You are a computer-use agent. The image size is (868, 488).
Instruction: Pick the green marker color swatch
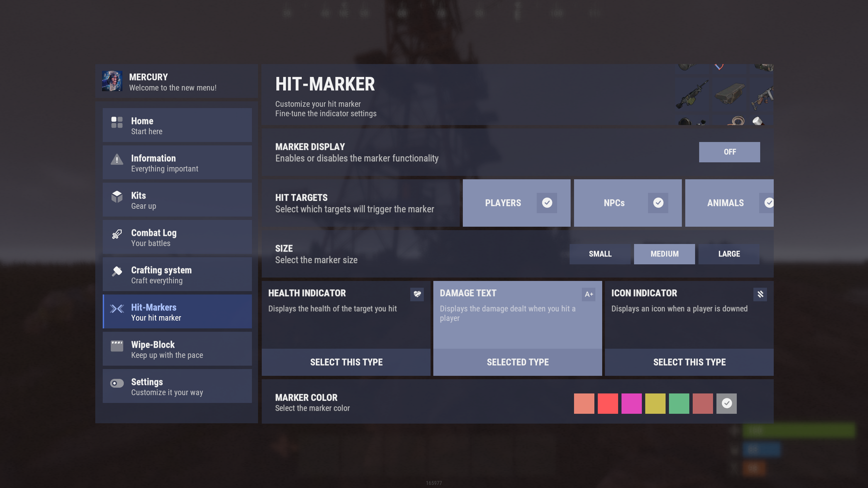pos(679,404)
